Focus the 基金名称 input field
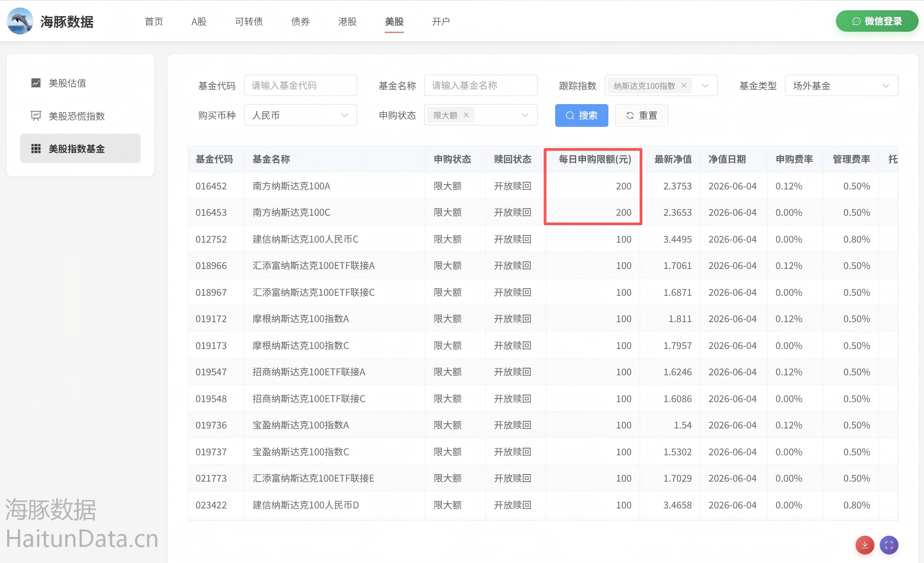 tap(481, 85)
